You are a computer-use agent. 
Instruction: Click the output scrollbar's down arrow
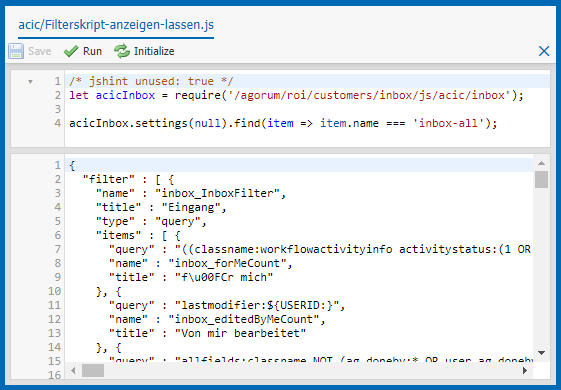pyautogui.click(x=541, y=353)
